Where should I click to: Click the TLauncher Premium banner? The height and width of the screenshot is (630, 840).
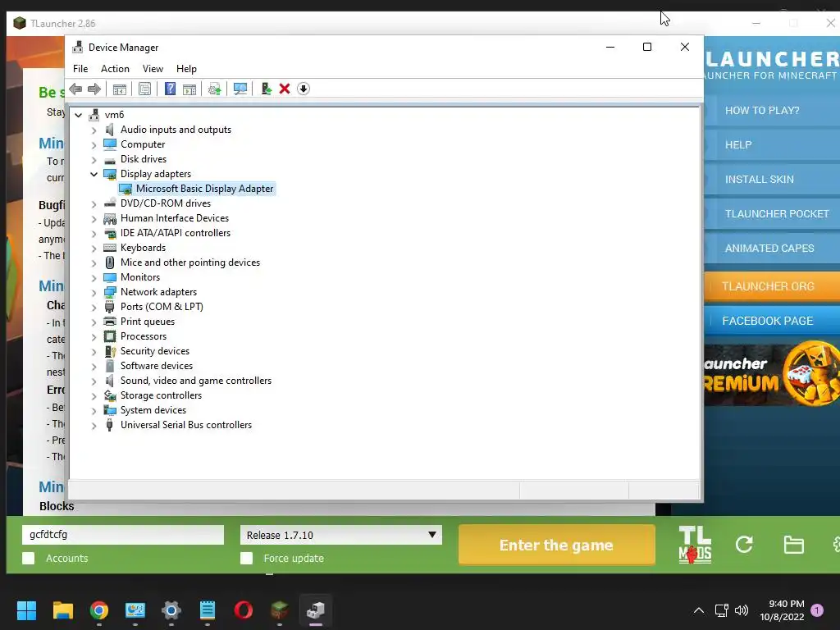click(772, 374)
